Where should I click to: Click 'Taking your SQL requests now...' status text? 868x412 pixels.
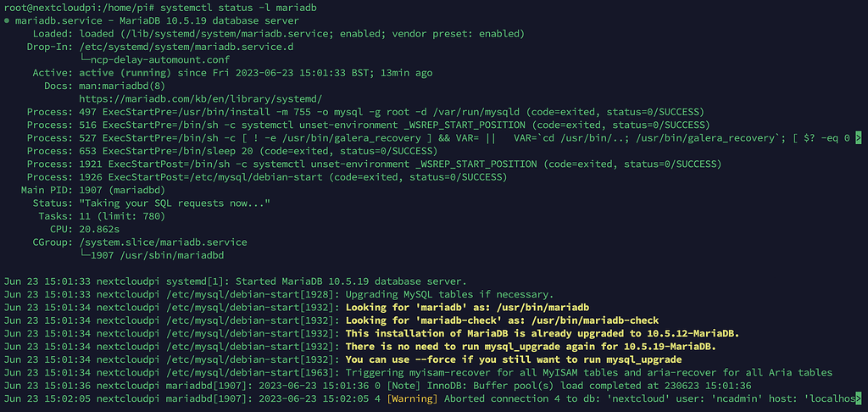tap(175, 203)
